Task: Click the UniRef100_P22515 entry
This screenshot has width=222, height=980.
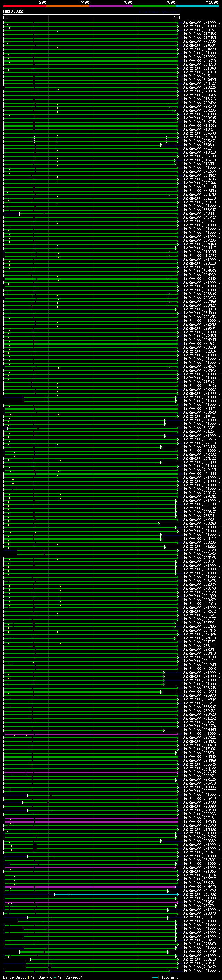Action: (199, 604)
